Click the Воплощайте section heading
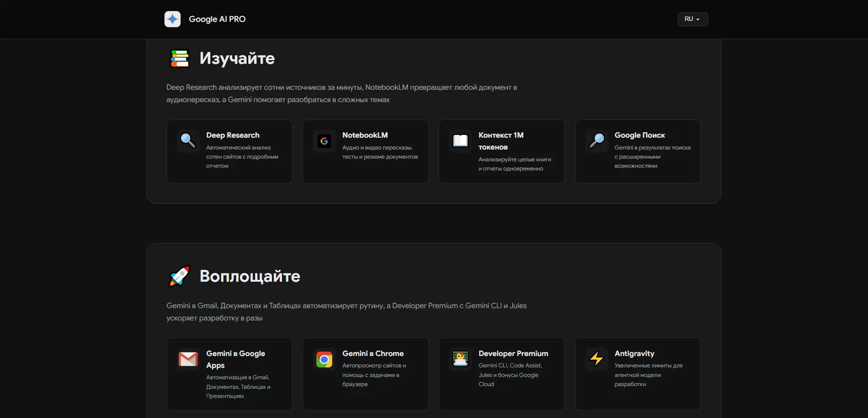The width and height of the screenshot is (868, 418). 250,276
